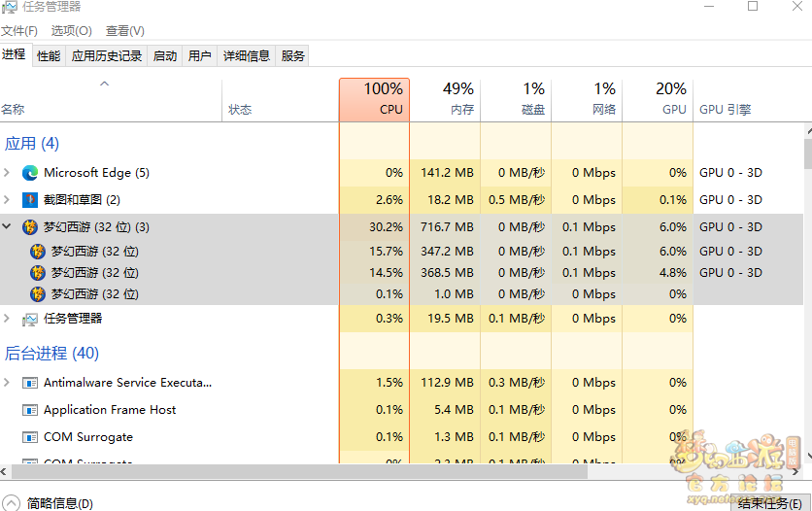Click the 结束任务(E) button
The width and height of the screenshot is (812, 511).
(x=769, y=503)
